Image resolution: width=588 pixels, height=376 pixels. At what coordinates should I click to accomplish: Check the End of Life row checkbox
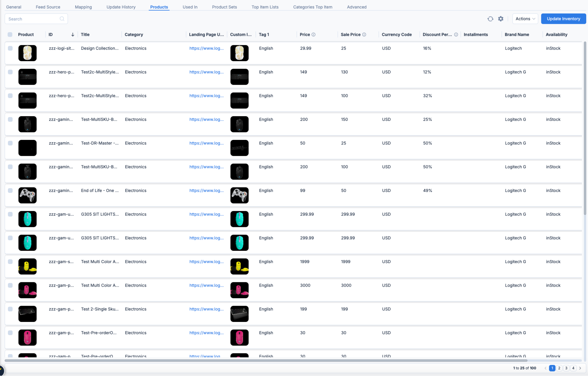point(10,190)
